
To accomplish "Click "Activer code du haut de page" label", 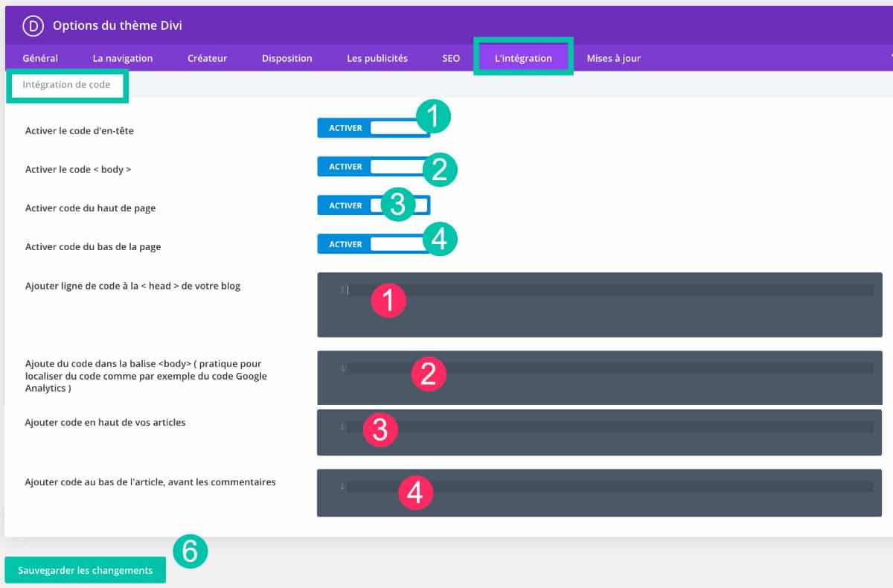I will [x=91, y=208].
